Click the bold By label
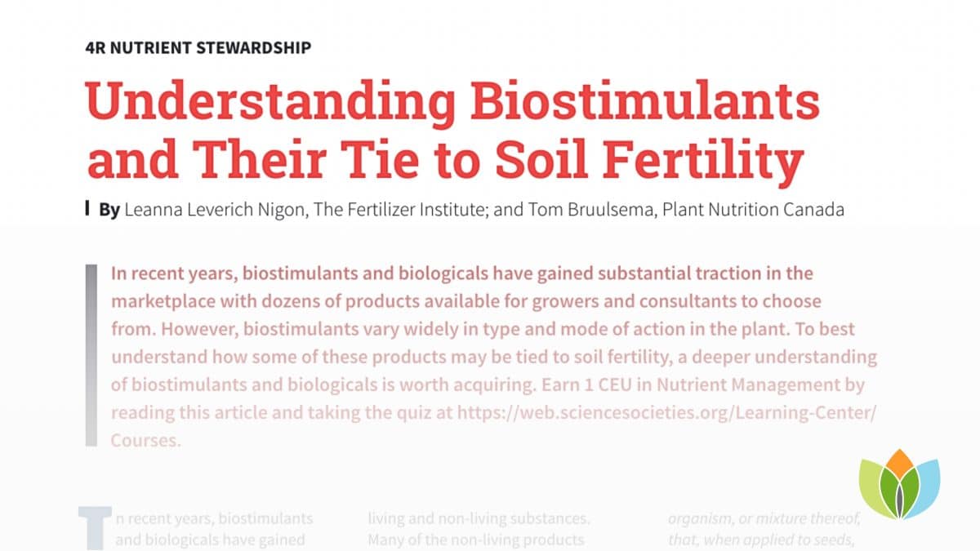This screenshot has height=551, width=980. pos(109,210)
